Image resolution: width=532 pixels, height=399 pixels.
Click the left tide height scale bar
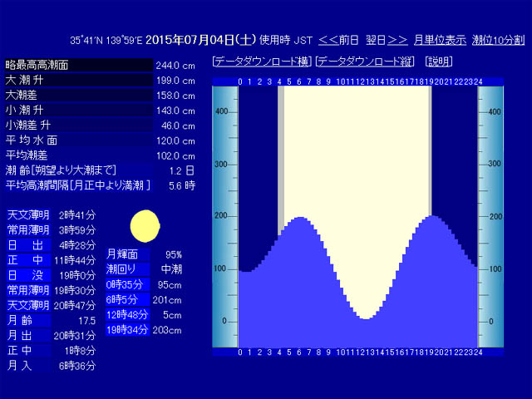pyautogui.click(x=225, y=216)
